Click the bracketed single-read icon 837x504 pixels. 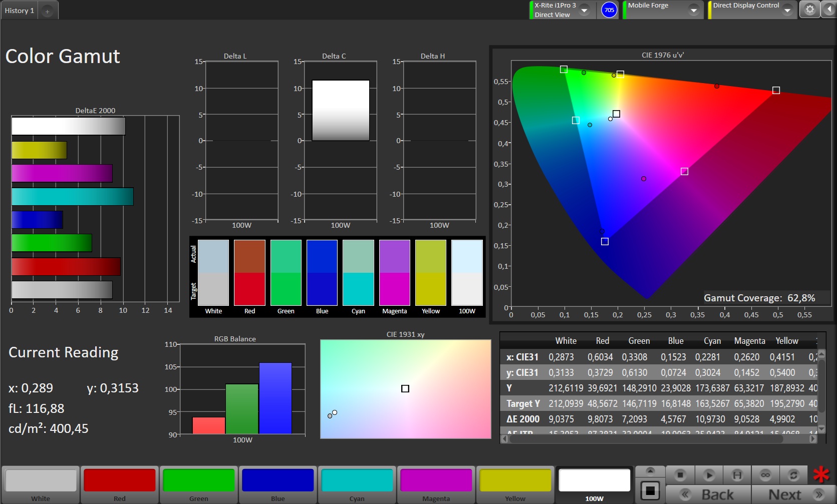point(737,474)
